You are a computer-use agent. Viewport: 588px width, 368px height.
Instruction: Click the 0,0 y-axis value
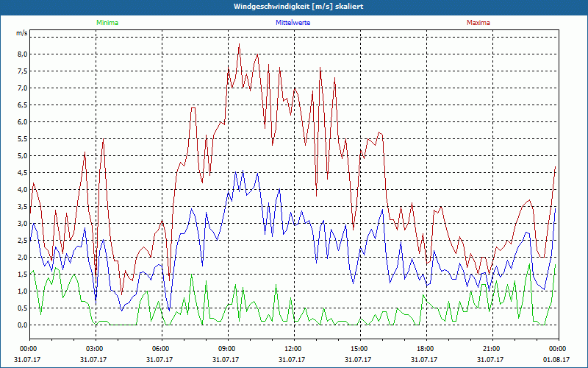[x=23, y=325]
